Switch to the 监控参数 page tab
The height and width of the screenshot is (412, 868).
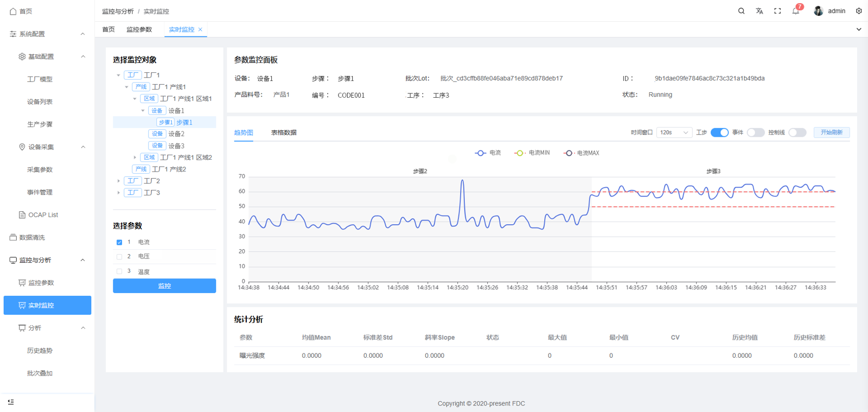[139, 29]
